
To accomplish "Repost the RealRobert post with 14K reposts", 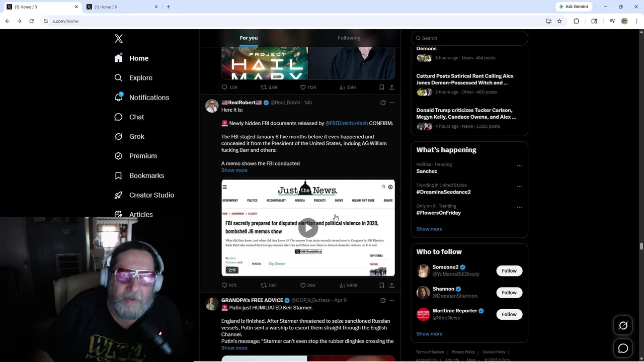I will coord(268,285).
